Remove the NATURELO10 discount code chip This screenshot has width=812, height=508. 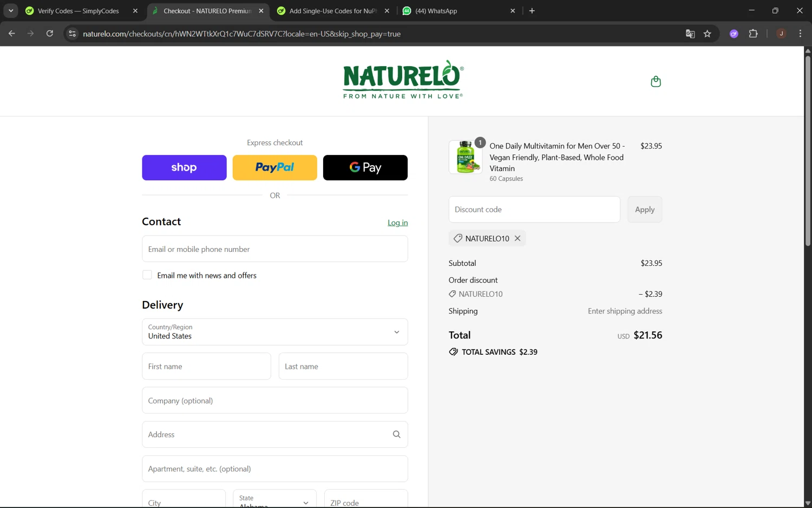coord(518,238)
